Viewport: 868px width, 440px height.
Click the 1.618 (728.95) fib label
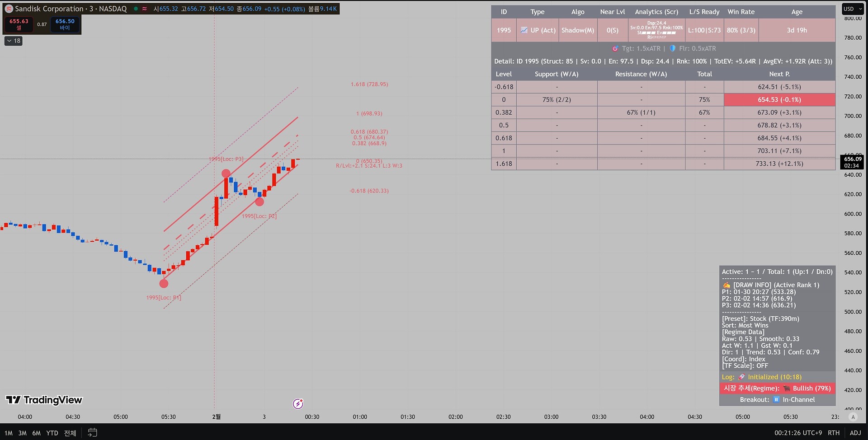click(x=369, y=84)
